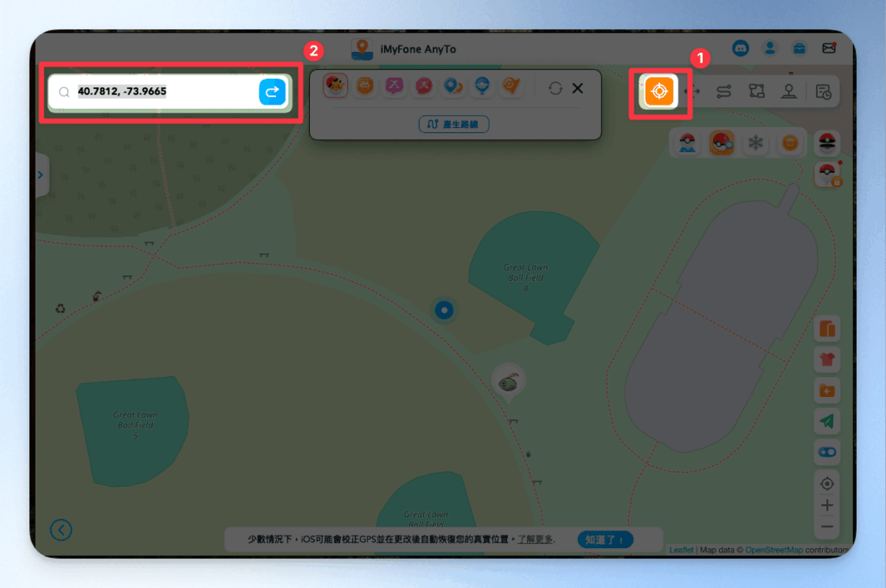Dismiss notice with 知道了 button
The height and width of the screenshot is (588, 886).
605,540
